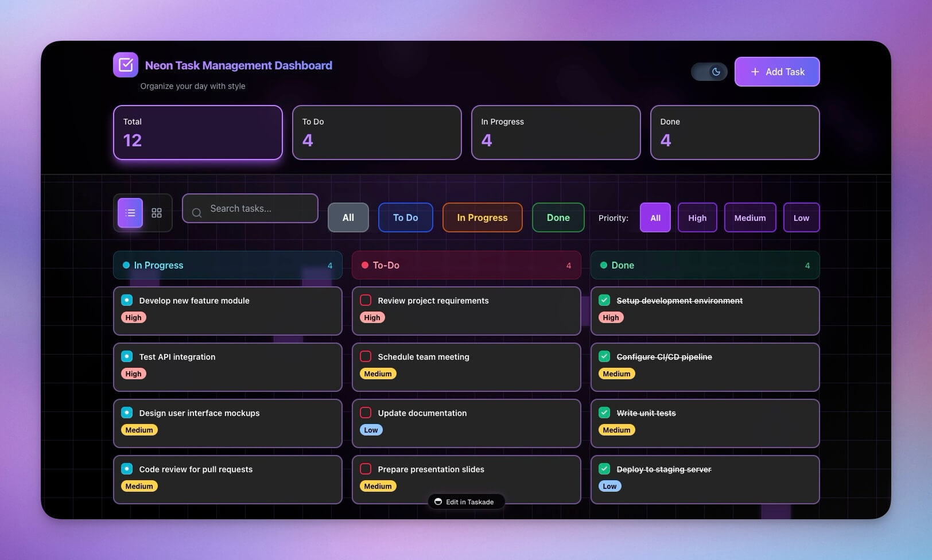Click the "Search tasks..." input field

250,208
